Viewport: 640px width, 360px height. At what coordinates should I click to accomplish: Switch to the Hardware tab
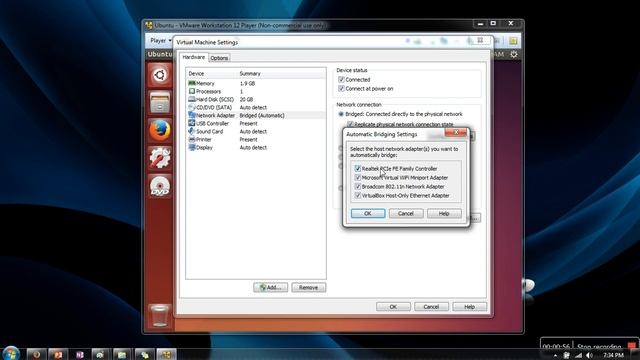[x=193, y=58]
